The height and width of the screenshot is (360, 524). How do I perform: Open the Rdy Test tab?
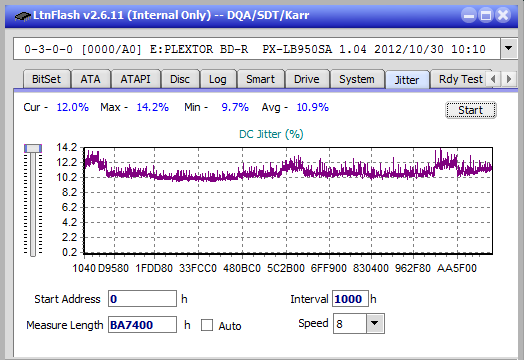tap(460, 79)
